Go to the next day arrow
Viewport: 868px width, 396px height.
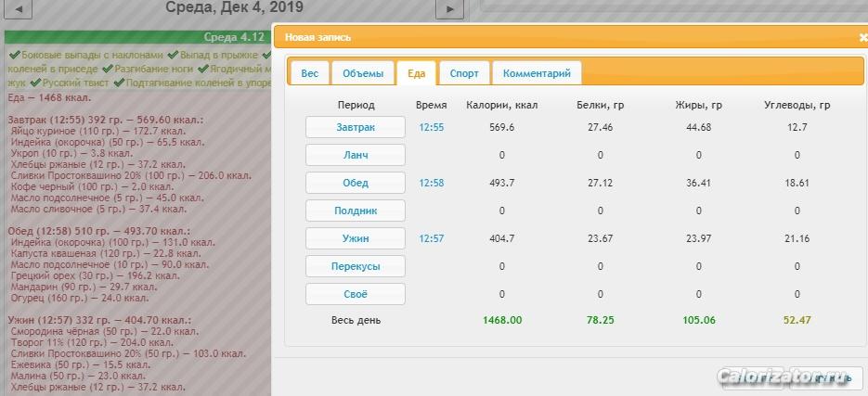click(x=449, y=9)
